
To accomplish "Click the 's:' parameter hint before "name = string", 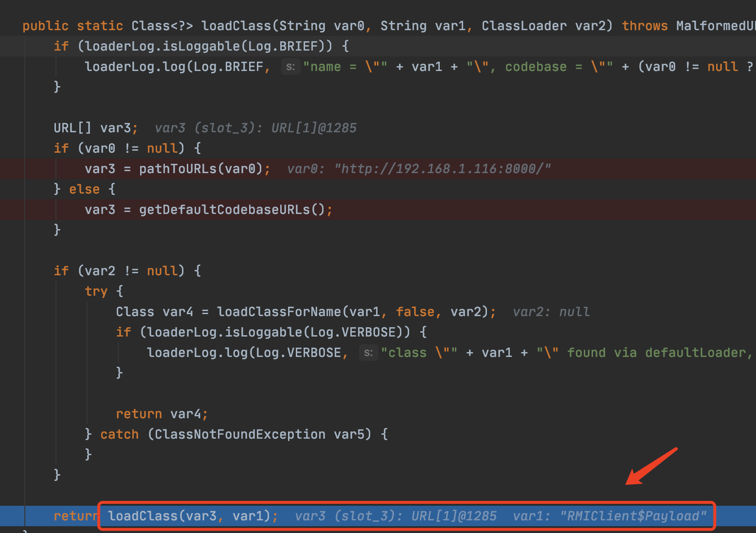I will pos(290,67).
